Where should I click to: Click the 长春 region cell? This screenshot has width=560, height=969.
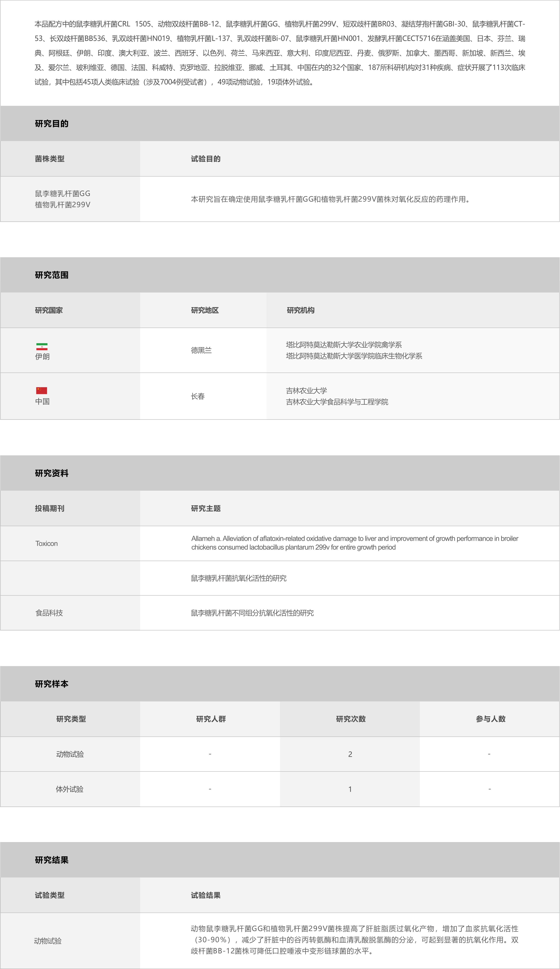(198, 396)
